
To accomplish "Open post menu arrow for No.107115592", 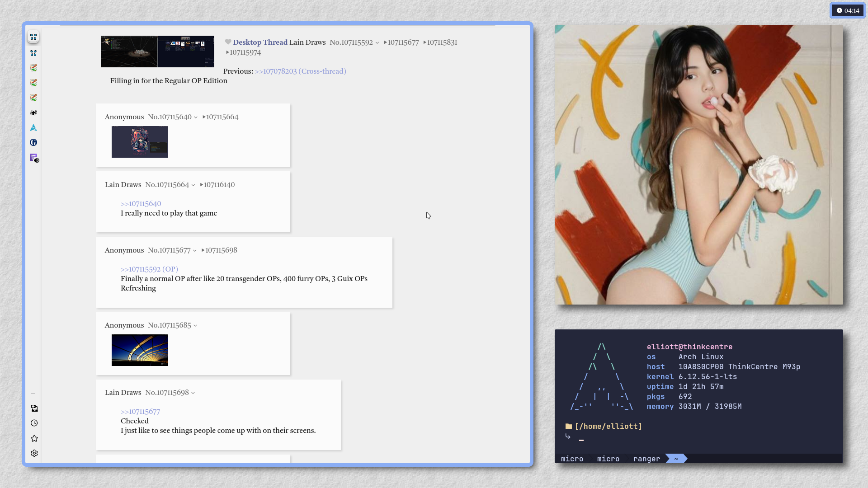I will [377, 43].
